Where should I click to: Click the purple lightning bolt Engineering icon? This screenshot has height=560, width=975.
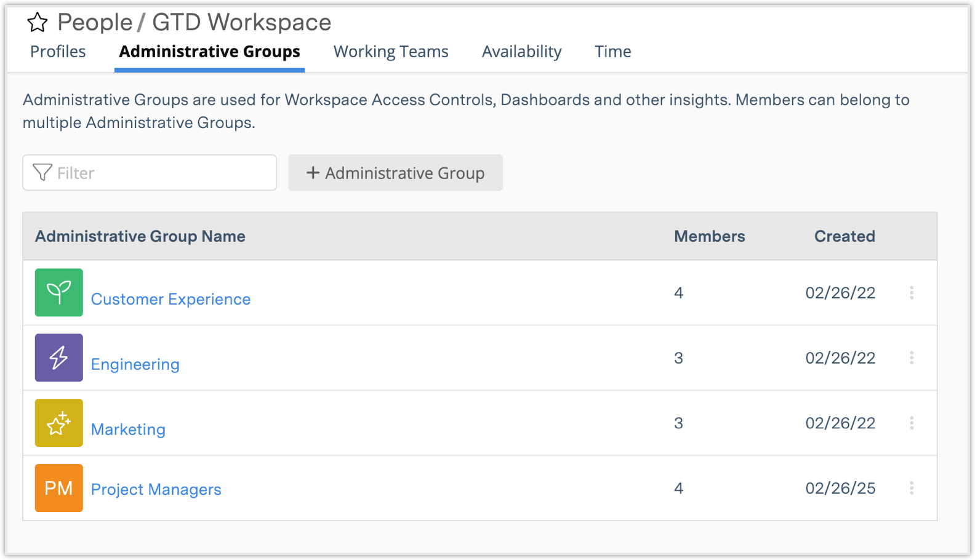pos(59,358)
